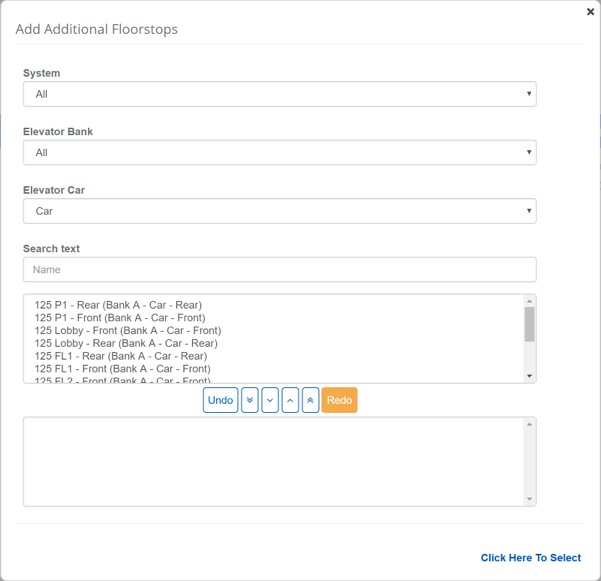
Task: Close the Add Additional Floorstops dialog
Action: 590,12
